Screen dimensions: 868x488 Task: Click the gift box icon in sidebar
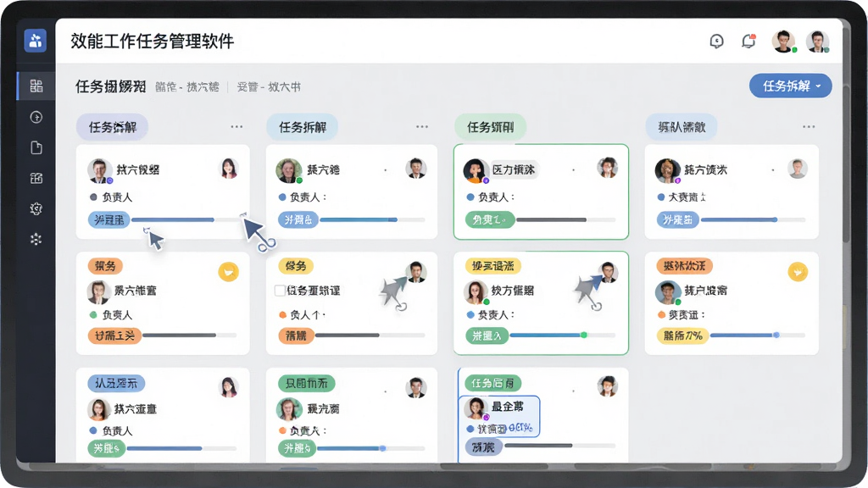(36, 178)
